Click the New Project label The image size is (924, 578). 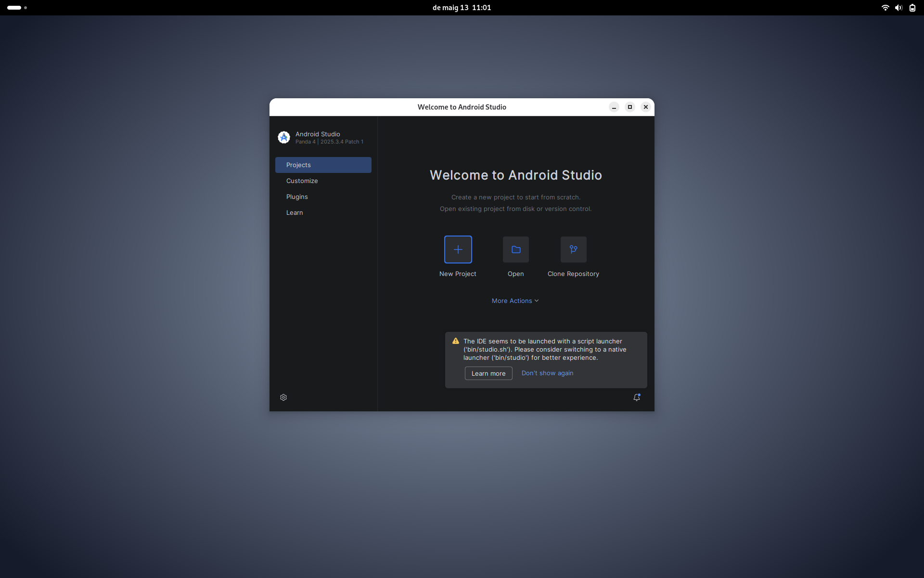tap(458, 274)
